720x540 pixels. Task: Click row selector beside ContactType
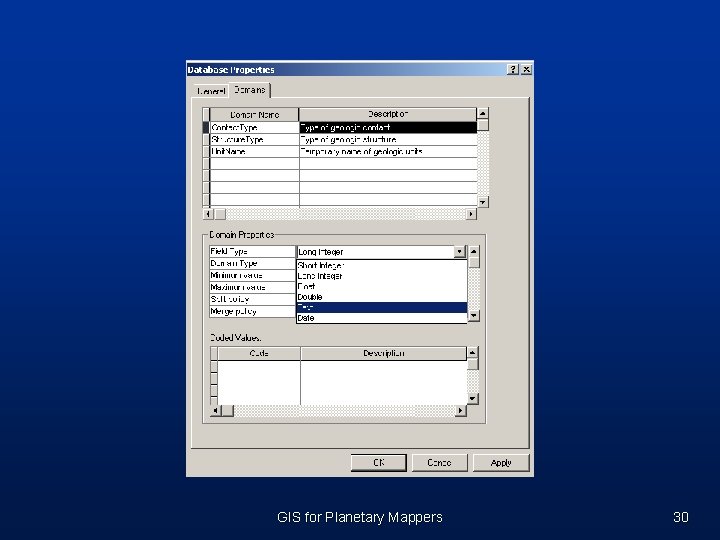click(206, 128)
